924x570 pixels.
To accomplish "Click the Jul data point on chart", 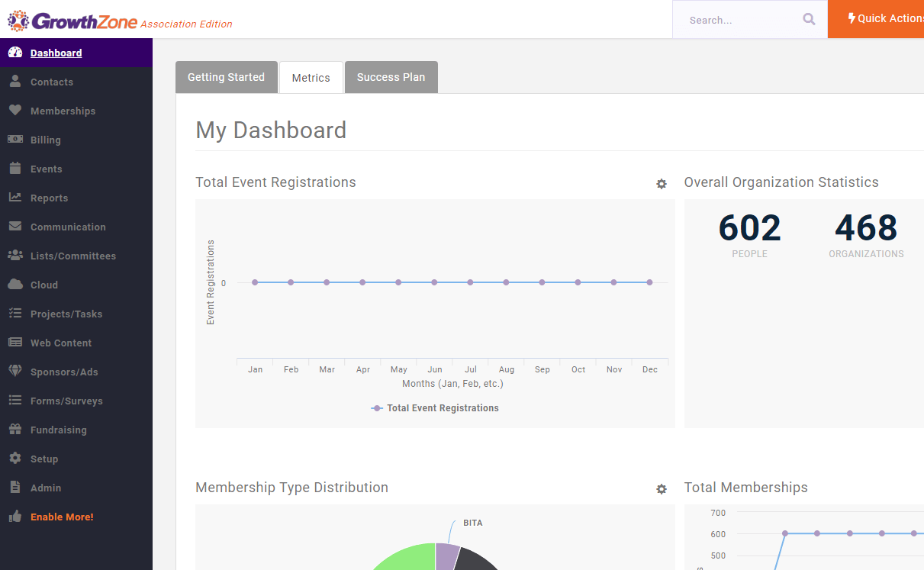I will coord(470,282).
